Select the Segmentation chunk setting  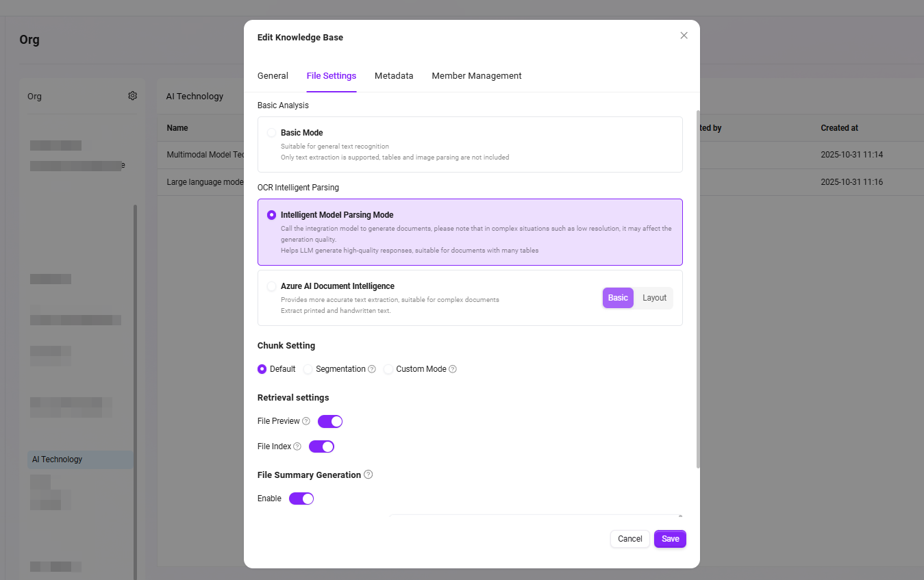(308, 369)
